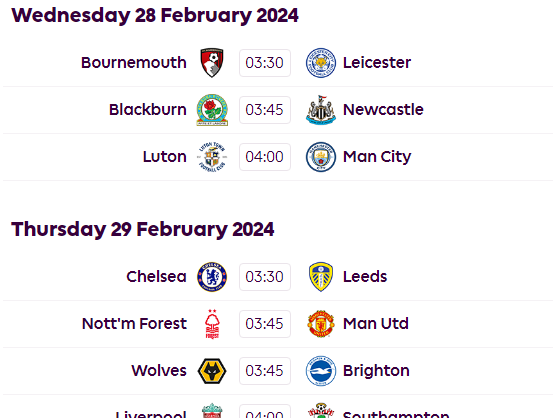Click the Wolves vs Brighton 03:45 time

coord(265,371)
